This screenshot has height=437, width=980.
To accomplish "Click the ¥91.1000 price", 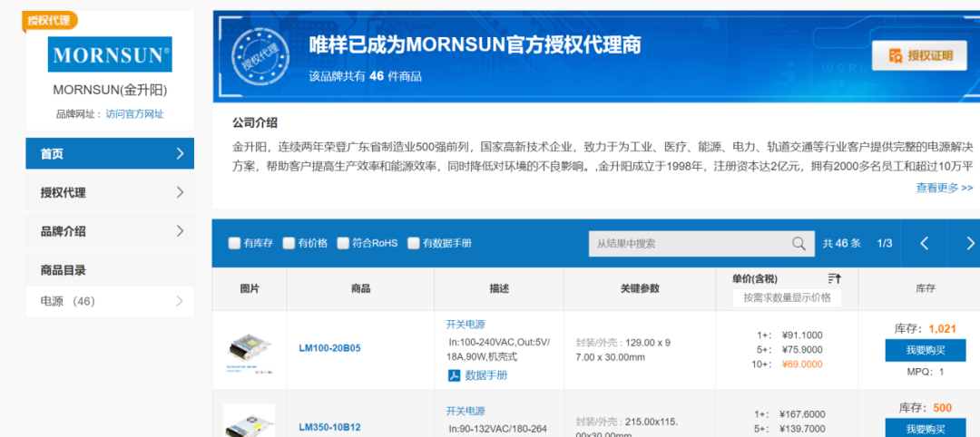I will [x=800, y=335].
